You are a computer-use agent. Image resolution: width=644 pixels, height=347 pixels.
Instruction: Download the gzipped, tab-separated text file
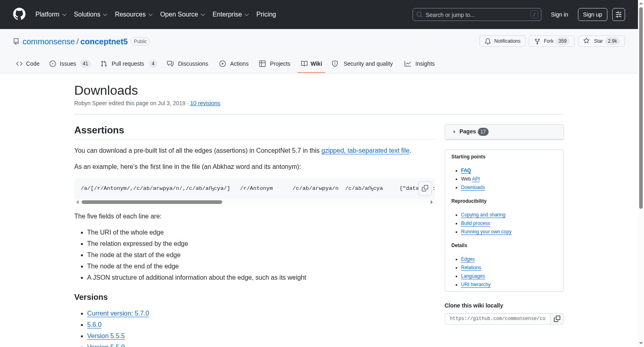pos(365,150)
